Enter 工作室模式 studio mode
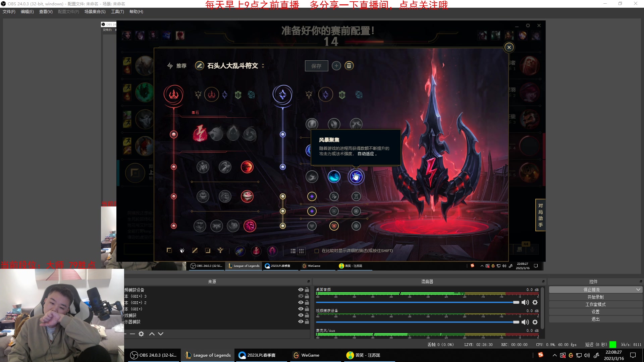This screenshot has width=644, height=362. 596,304
